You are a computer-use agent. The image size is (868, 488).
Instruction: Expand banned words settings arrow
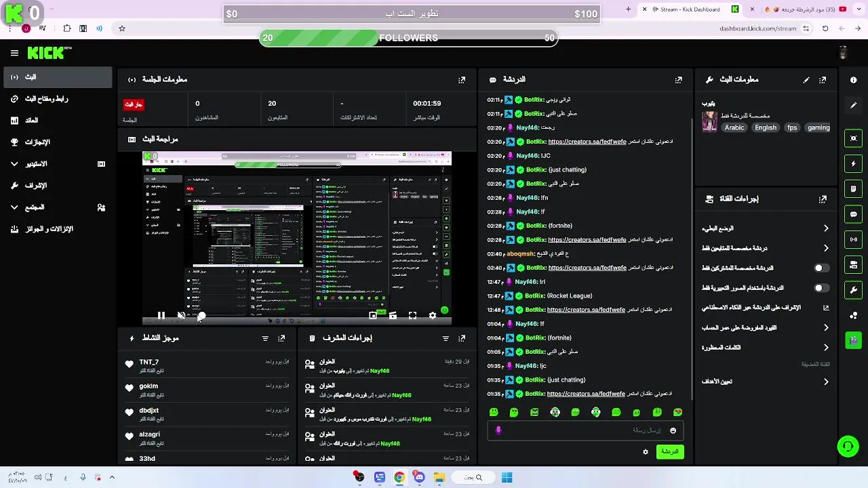[x=825, y=348]
